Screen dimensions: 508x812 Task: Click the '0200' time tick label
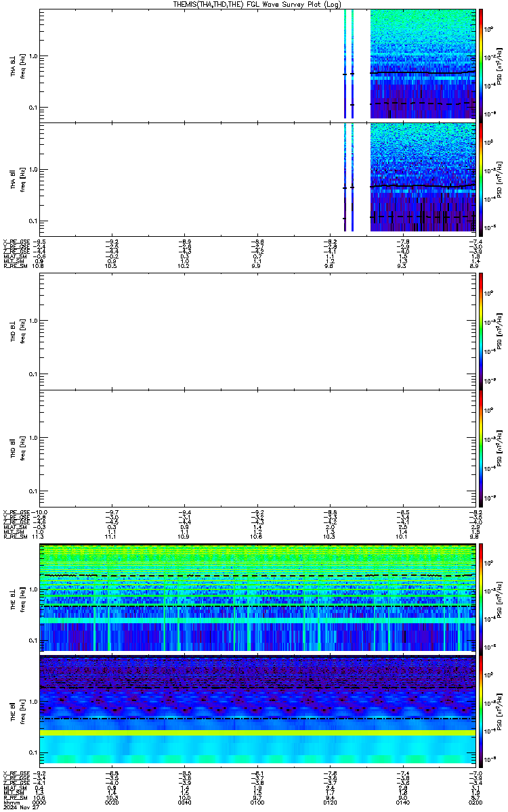475,802
